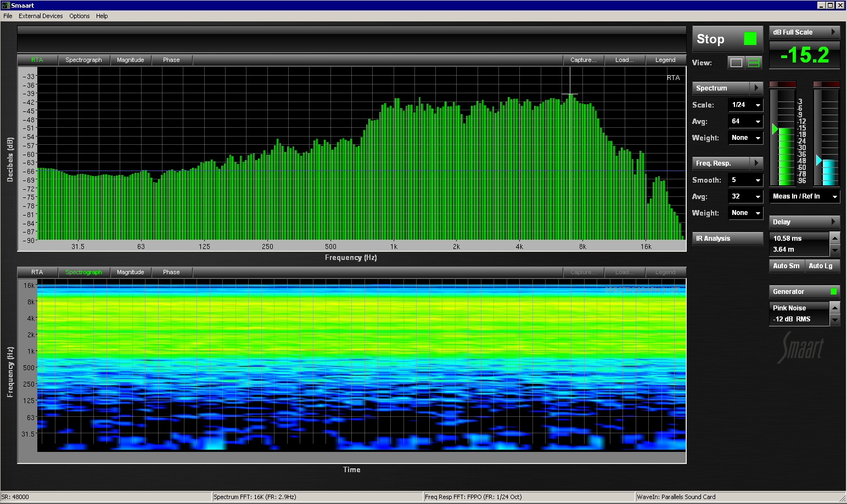Toggle the Generator green on/off indicator

(x=833, y=291)
